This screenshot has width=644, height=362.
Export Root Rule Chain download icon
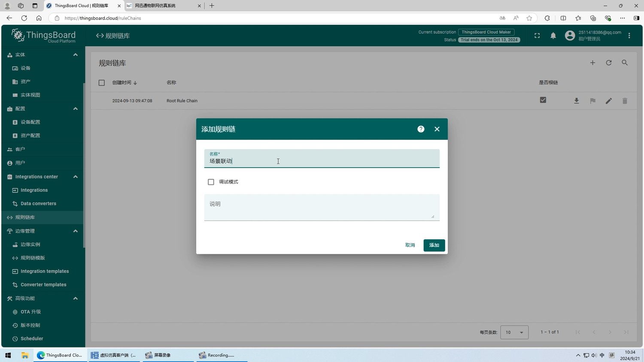tap(576, 101)
